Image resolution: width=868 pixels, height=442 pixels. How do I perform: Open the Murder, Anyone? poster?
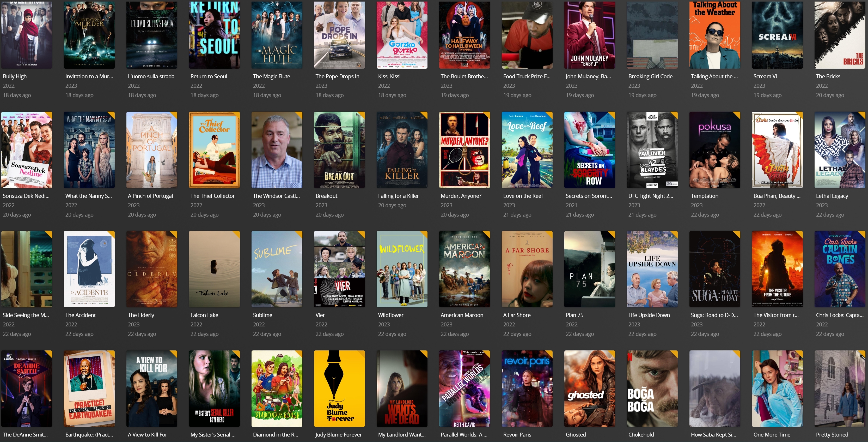coord(465,150)
